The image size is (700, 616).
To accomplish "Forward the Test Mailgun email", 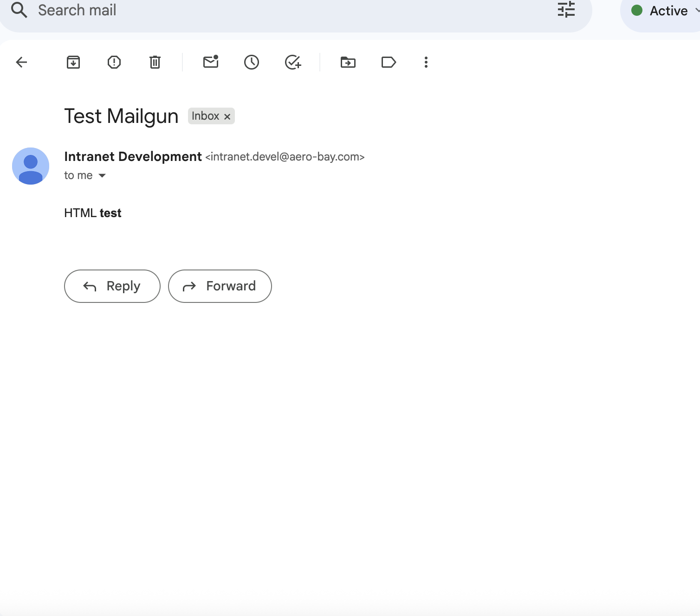I will tap(220, 286).
